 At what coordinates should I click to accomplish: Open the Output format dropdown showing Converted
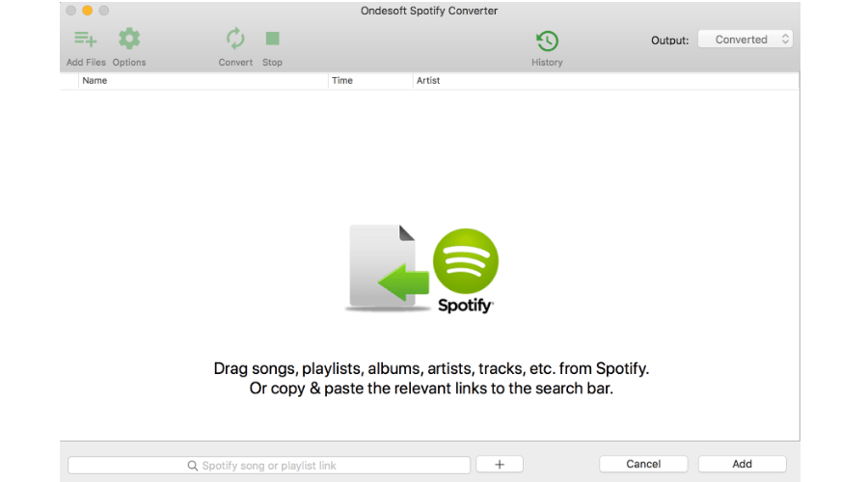coord(746,40)
